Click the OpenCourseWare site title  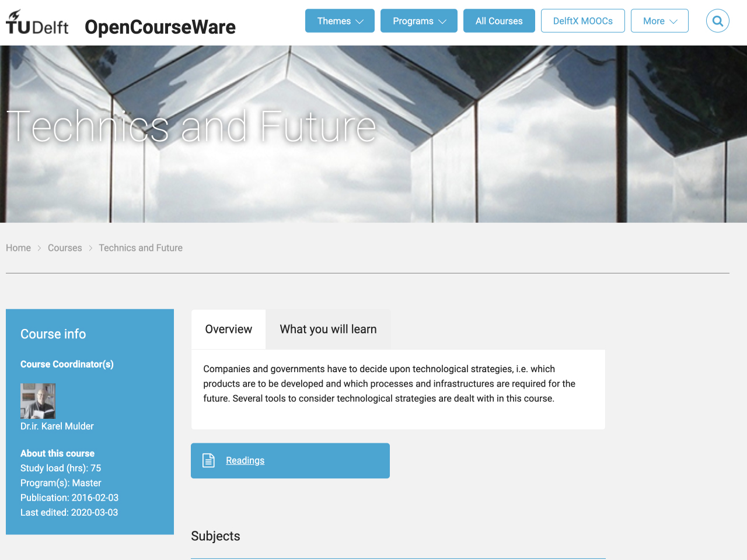160,27
